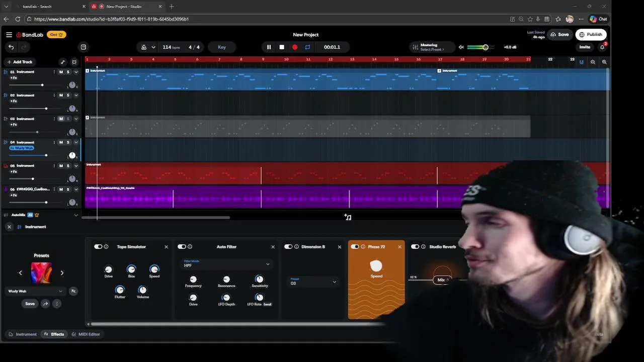The width and height of the screenshot is (644, 362).
Task: Disable the Phase 72 effect
Action: (354, 247)
